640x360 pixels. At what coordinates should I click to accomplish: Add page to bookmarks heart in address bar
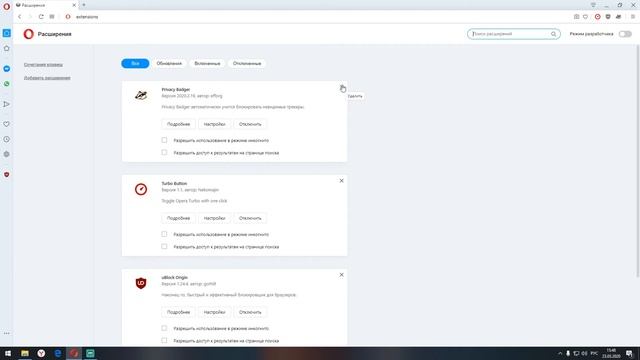[x=585, y=17]
